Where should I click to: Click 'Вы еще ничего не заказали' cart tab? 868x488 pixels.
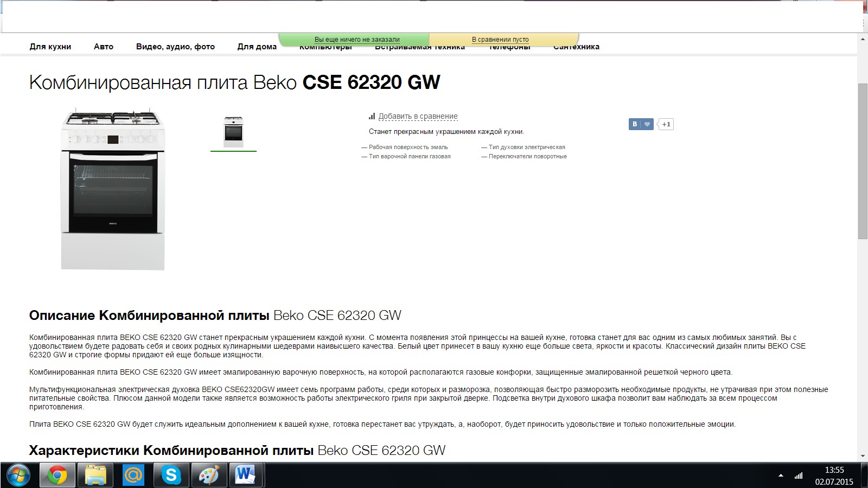point(357,39)
